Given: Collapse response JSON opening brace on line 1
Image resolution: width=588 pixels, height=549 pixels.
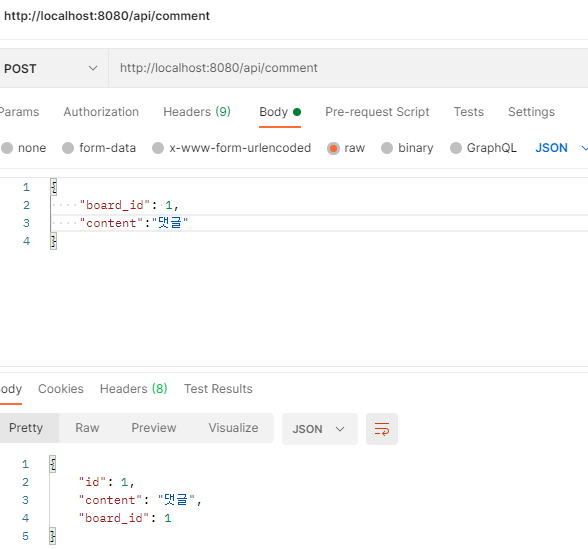Looking at the screenshot, I should (52, 464).
